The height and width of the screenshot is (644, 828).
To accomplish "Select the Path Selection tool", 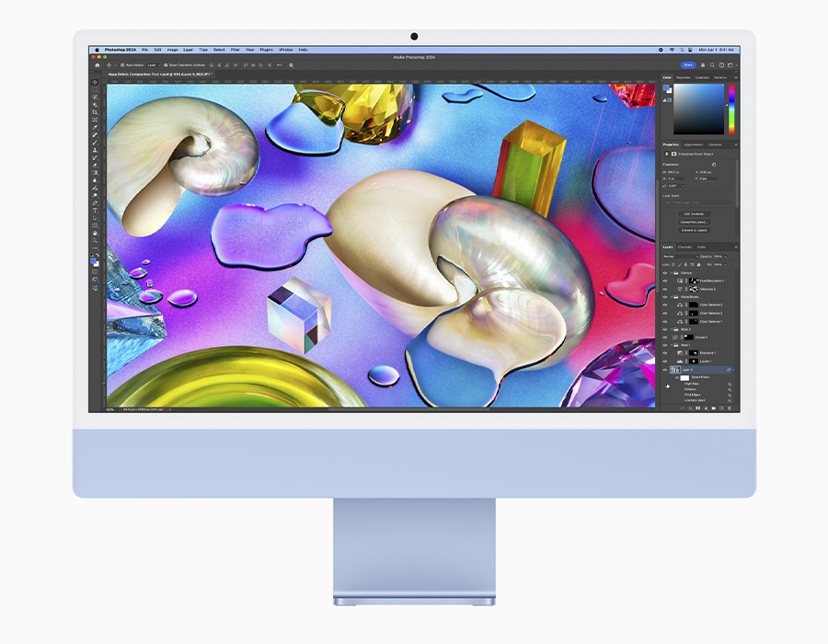I will pos(95,218).
